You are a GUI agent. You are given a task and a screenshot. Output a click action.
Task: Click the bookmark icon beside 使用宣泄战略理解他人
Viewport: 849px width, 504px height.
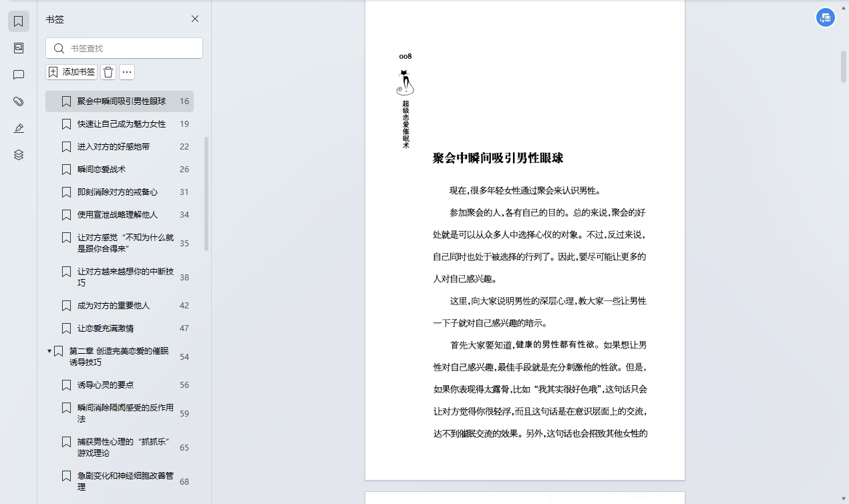(x=66, y=215)
